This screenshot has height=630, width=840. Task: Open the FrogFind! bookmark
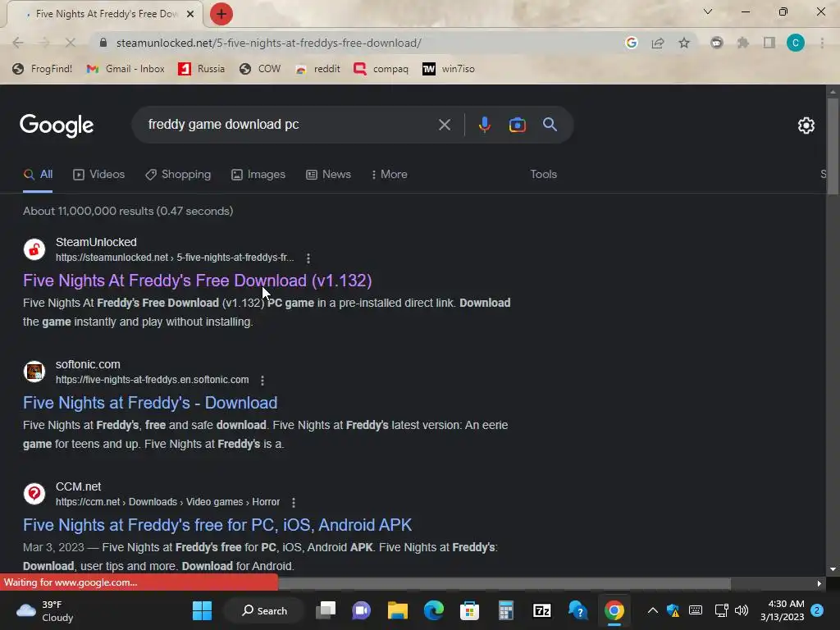tap(43, 69)
